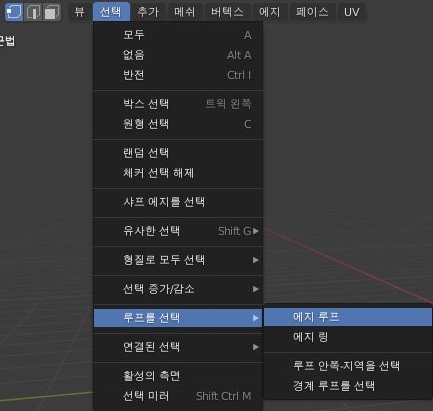Click the highlighted 루프를 선택 submenu entry
This screenshot has height=411, width=433.
point(178,318)
